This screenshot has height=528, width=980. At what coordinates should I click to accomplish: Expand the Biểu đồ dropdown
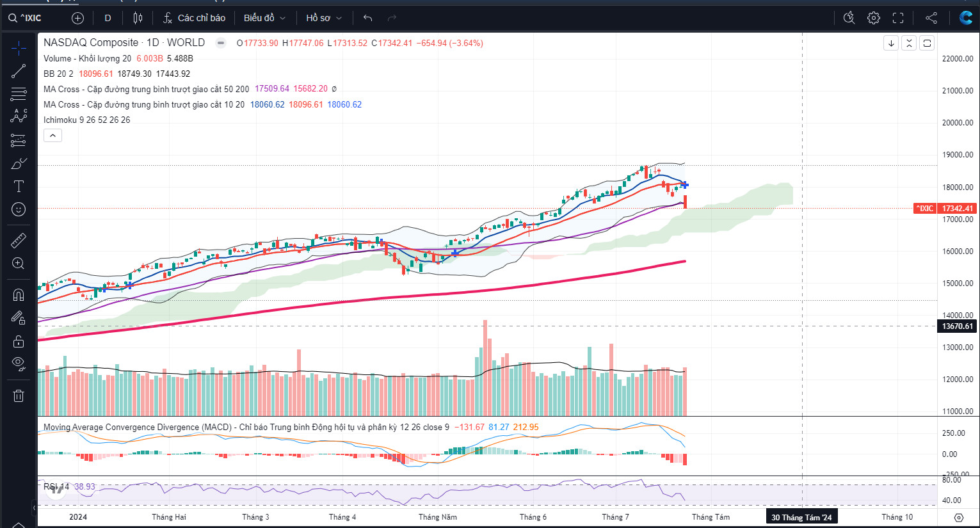pos(264,18)
